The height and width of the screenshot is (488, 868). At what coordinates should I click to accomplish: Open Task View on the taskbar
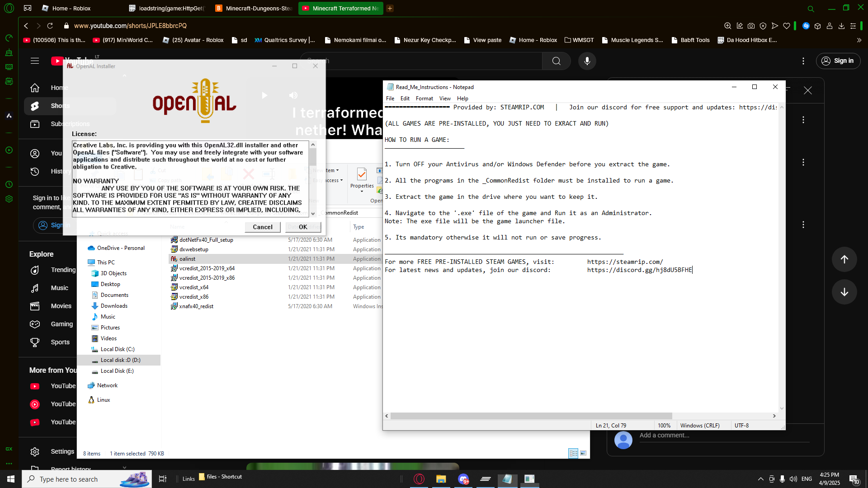click(x=163, y=479)
